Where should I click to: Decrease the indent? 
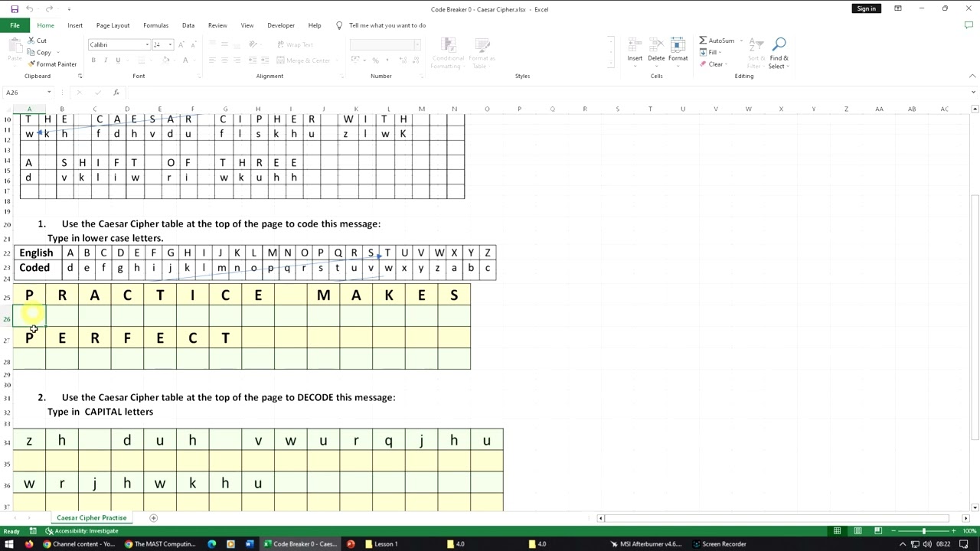[252, 60]
